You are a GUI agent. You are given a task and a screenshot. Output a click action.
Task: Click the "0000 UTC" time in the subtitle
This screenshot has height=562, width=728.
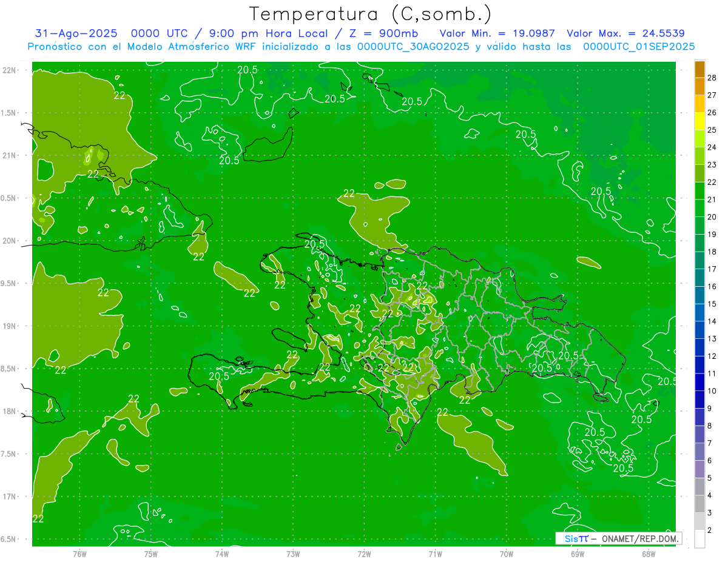coord(160,34)
